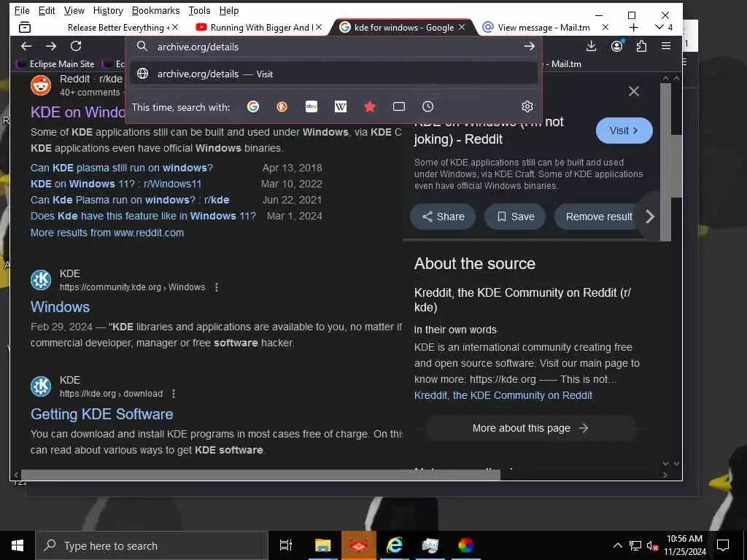Image resolution: width=747 pixels, height=560 pixels.
Task: Open the account profile icon
Action: click(x=617, y=46)
